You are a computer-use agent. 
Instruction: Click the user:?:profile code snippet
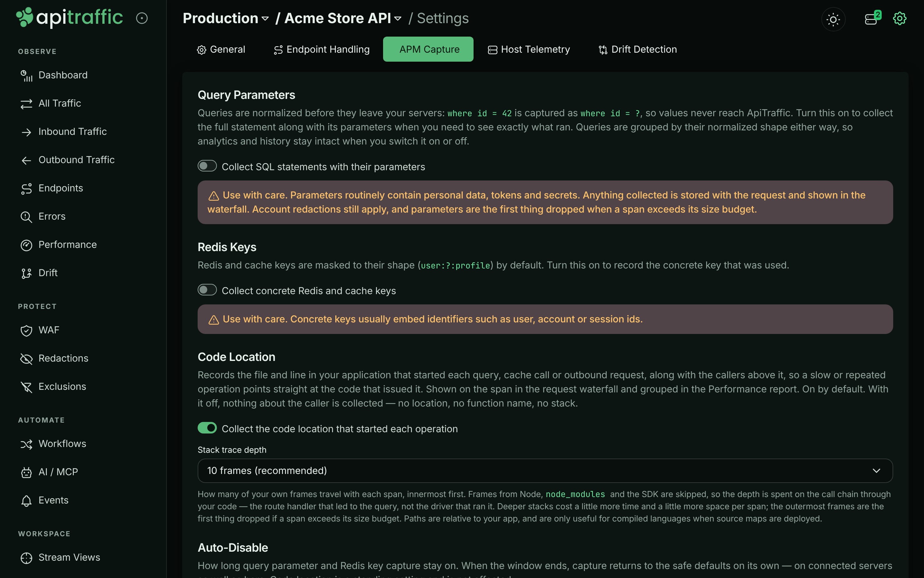click(455, 265)
